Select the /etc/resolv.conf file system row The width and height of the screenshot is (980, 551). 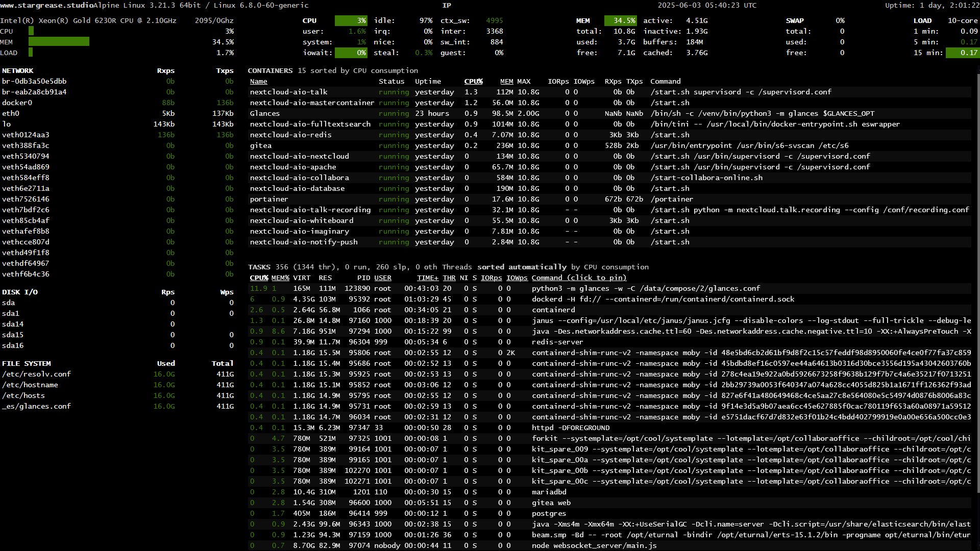click(117, 374)
